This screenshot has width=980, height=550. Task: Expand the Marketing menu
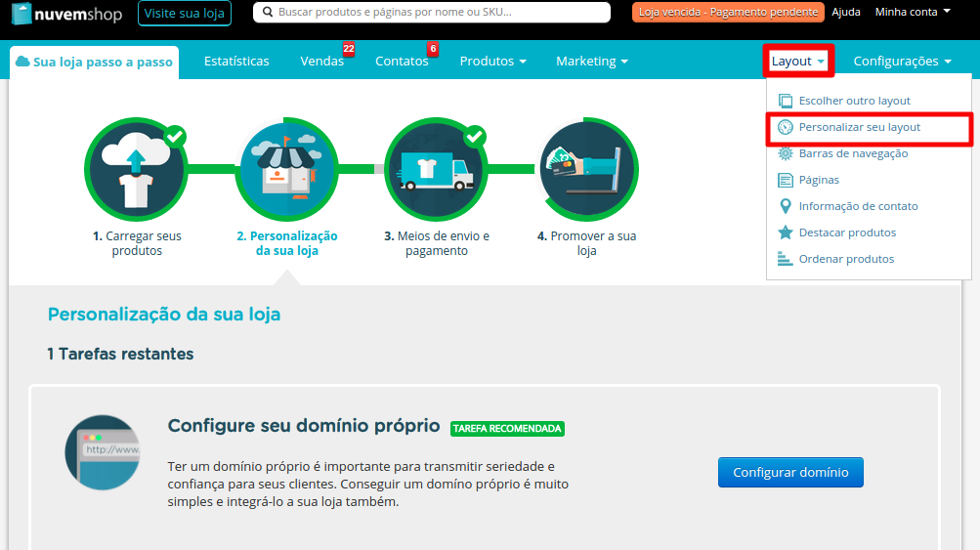pyautogui.click(x=592, y=62)
